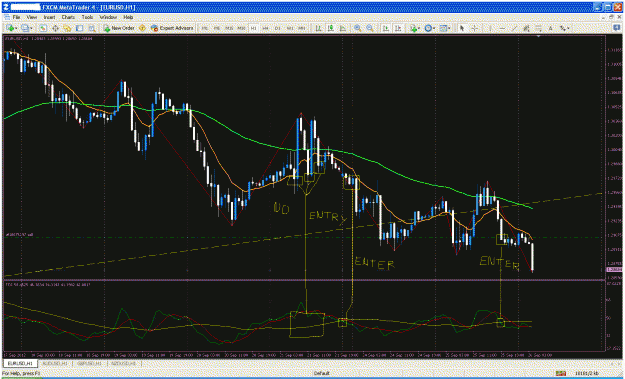
Task: Switch to the D1 timeframe
Action: [x=277, y=28]
